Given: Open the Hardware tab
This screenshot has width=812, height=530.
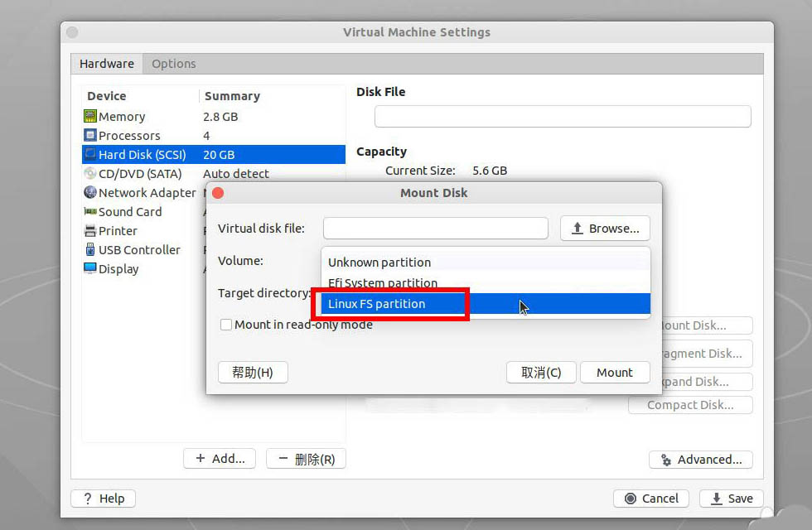Looking at the screenshot, I should coord(106,63).
